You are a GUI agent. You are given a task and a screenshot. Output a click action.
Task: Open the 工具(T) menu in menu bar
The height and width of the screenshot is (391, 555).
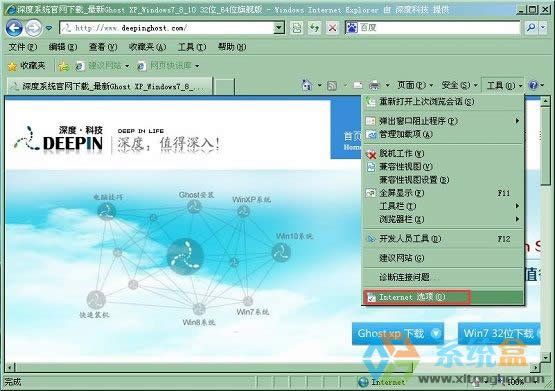pyautogui.click(x=192, y=47)
